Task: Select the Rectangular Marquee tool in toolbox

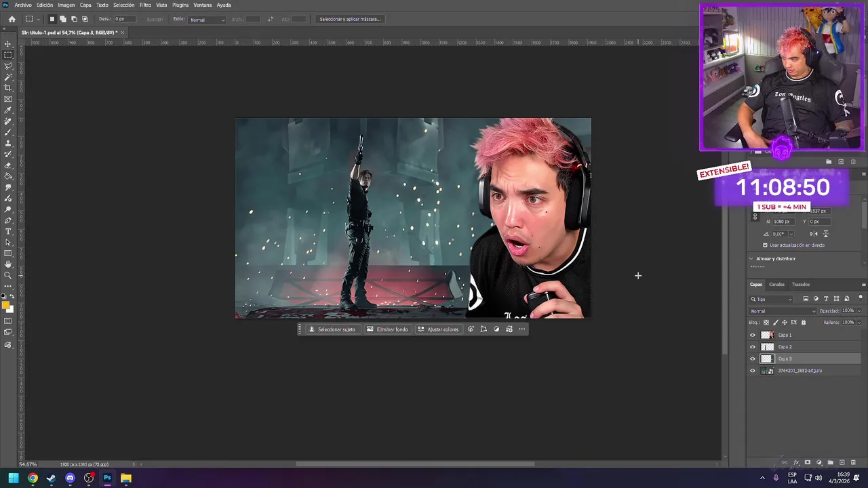Action: (x=8, y=55)
